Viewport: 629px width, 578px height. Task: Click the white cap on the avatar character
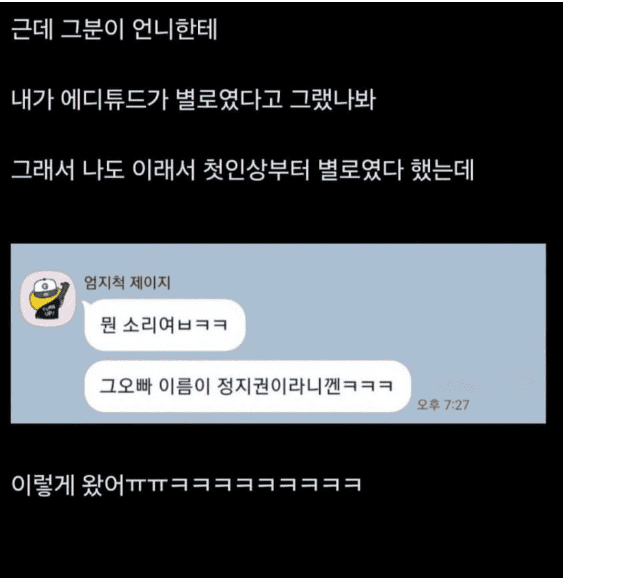43,287
